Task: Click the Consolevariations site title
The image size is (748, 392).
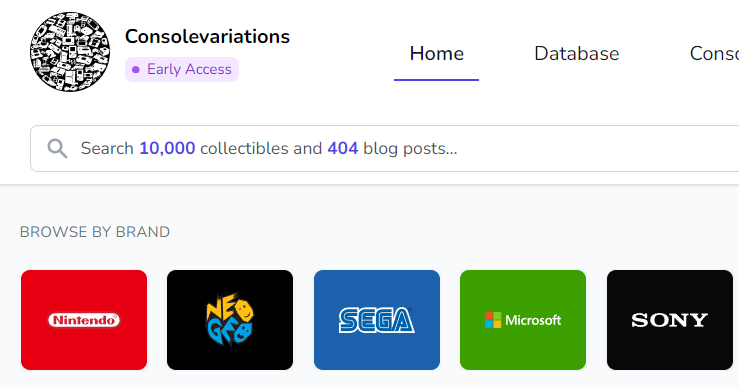Action: tap(208, 37)
